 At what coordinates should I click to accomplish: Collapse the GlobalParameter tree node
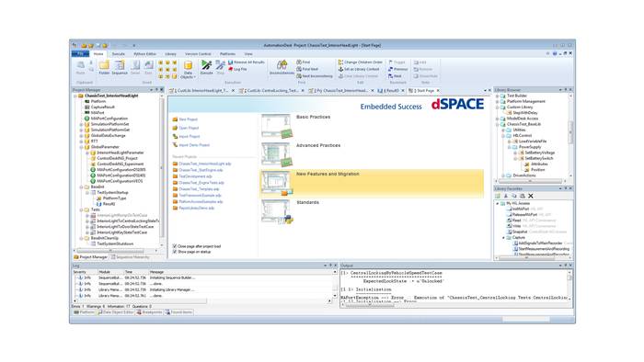point(81,147)
